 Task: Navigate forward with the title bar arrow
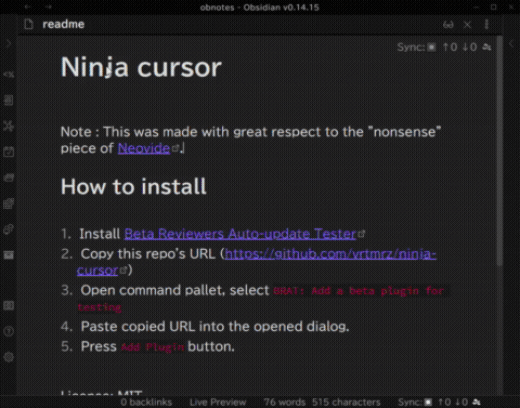(49, 7)
